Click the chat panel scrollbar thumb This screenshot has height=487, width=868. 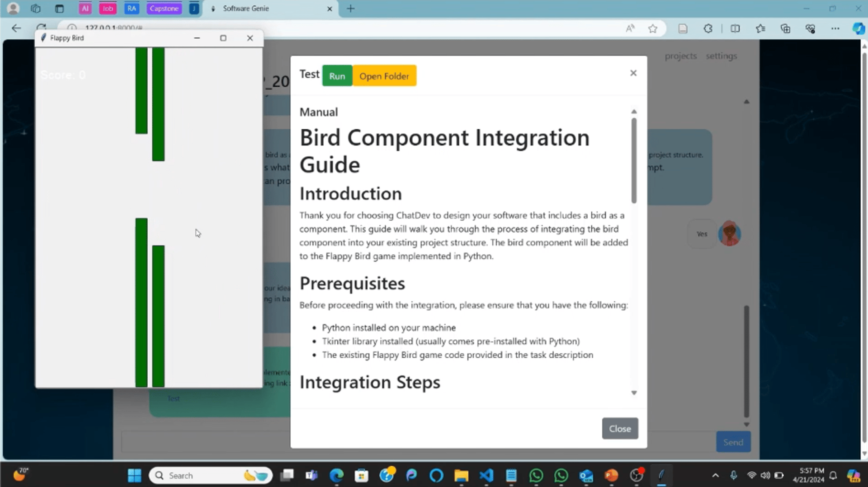click(x=746, y=361)
